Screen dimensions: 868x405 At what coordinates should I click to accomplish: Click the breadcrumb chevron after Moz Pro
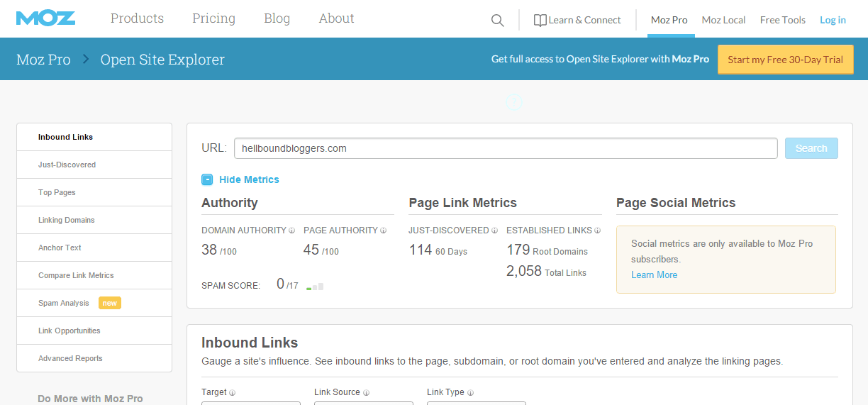pyautogui.click(x=86, y=60)
